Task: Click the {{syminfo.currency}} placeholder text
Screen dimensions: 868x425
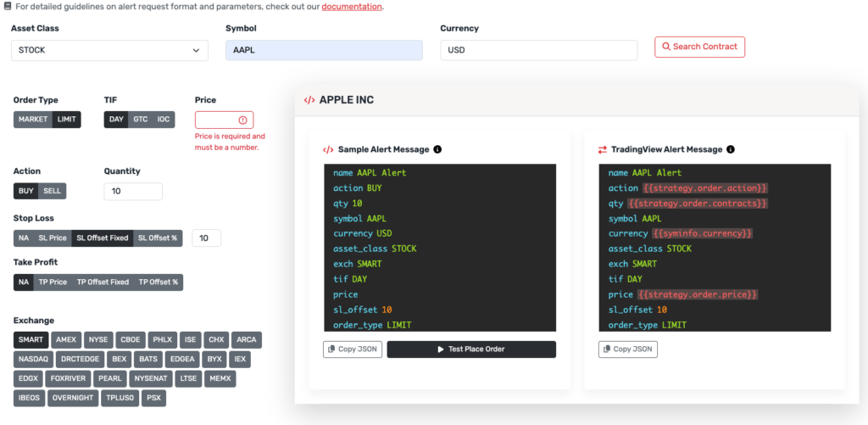Action: tap(701, 234)
